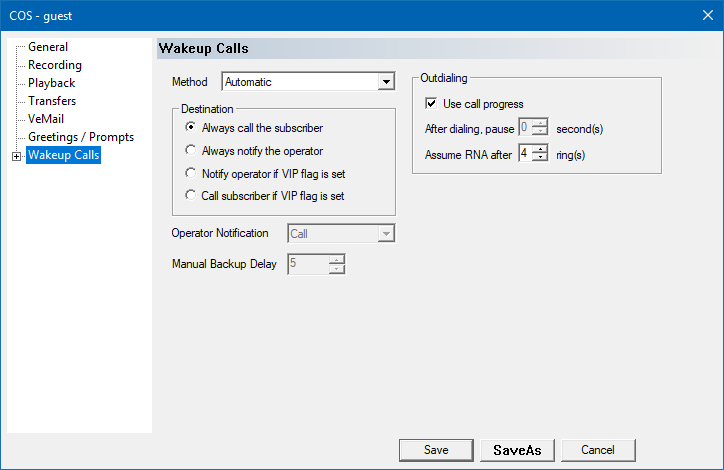Click the Assume RNA rings input field
This screenshot has width=724, height=470.
[525, 153]
